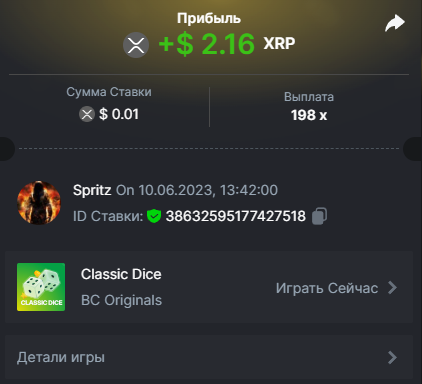Click the chevron next to Играть Сейчас
Screen dimensions: 422x384
393,288
